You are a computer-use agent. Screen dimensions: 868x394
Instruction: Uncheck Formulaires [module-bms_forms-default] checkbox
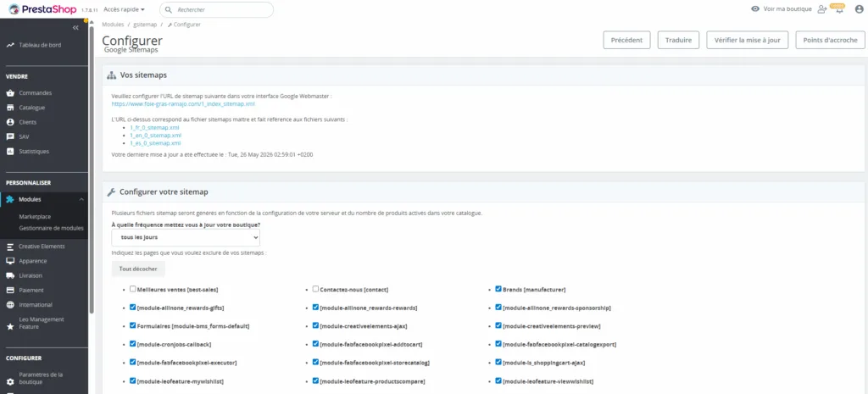tap(132, 325)
